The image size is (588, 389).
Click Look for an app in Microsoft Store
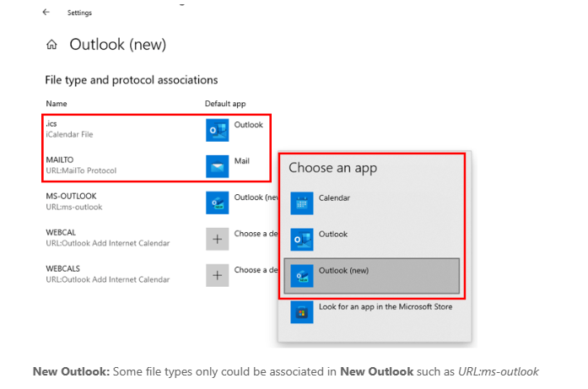point(385,307)
